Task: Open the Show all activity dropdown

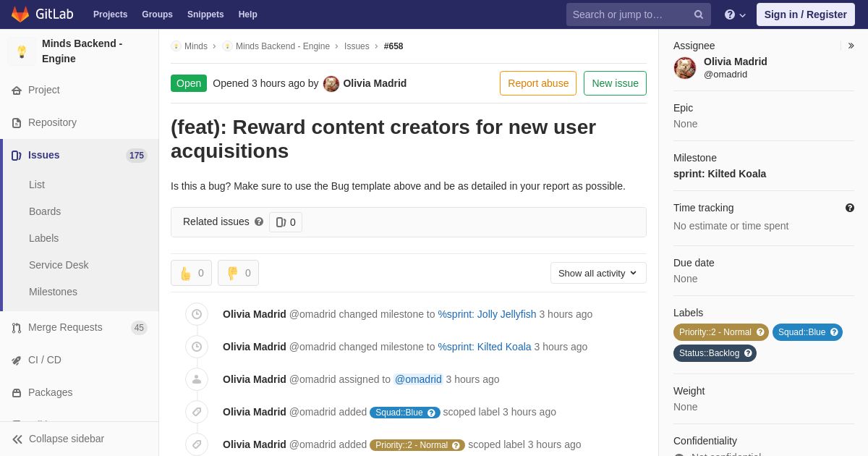Action: pos(598,273)
